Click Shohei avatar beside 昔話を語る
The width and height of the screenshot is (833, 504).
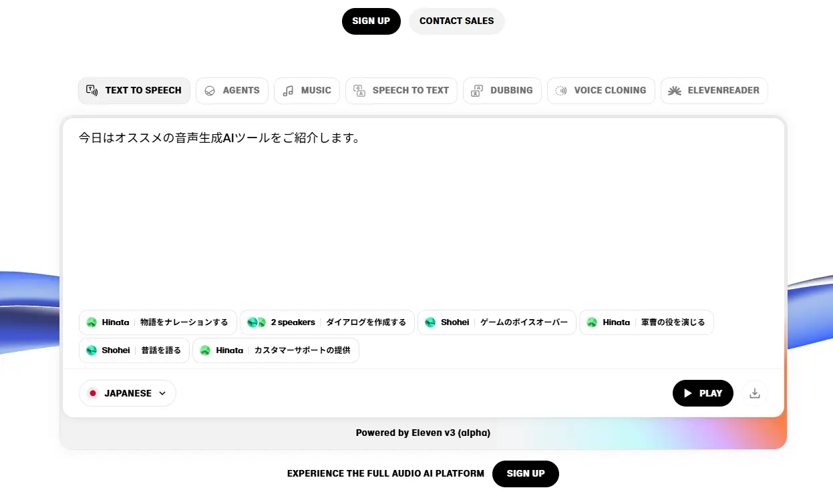[x=92, y=350]
